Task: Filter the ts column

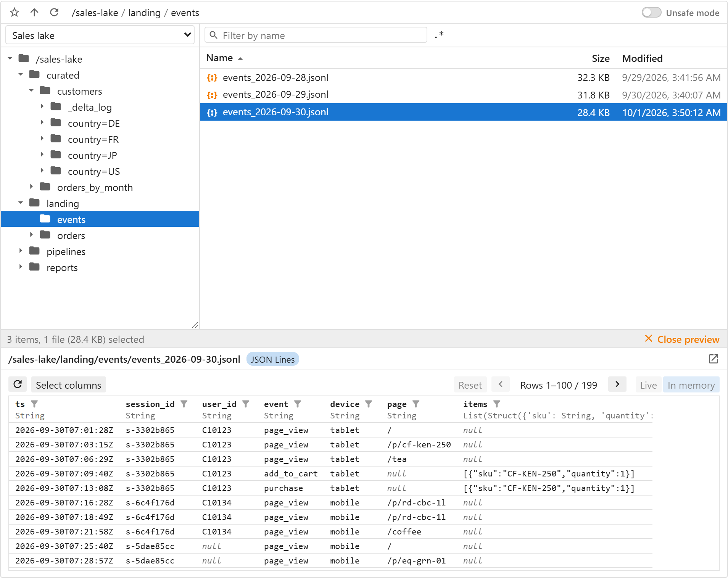Action: tap(34, 404)
